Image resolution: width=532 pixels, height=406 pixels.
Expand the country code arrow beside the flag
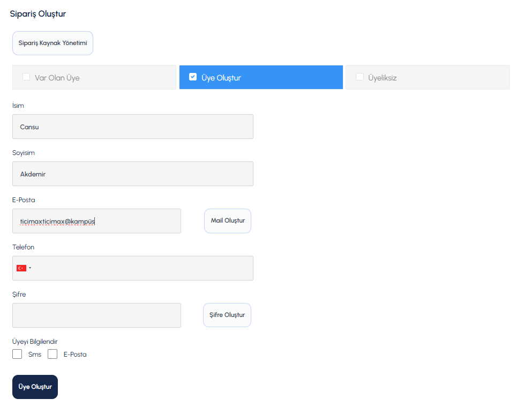click(x=30, y=268)
